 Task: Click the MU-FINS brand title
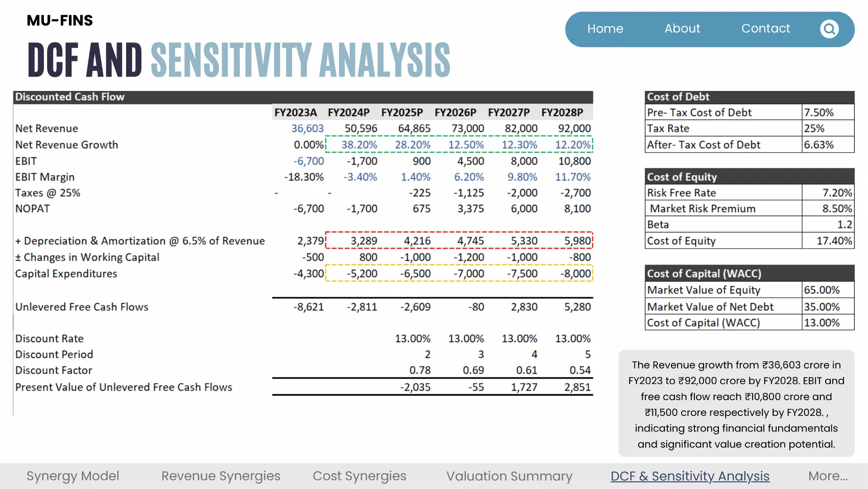pos(60,20)
